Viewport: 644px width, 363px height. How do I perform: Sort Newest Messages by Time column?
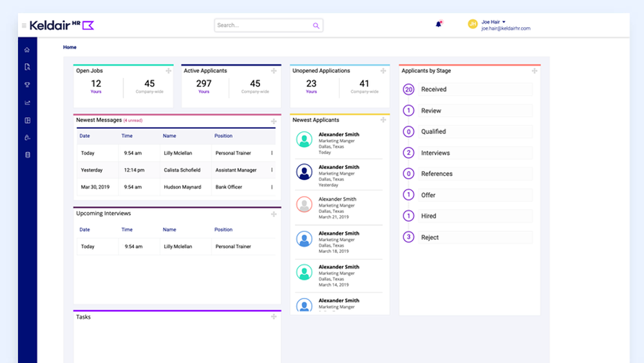click(127, 135)
